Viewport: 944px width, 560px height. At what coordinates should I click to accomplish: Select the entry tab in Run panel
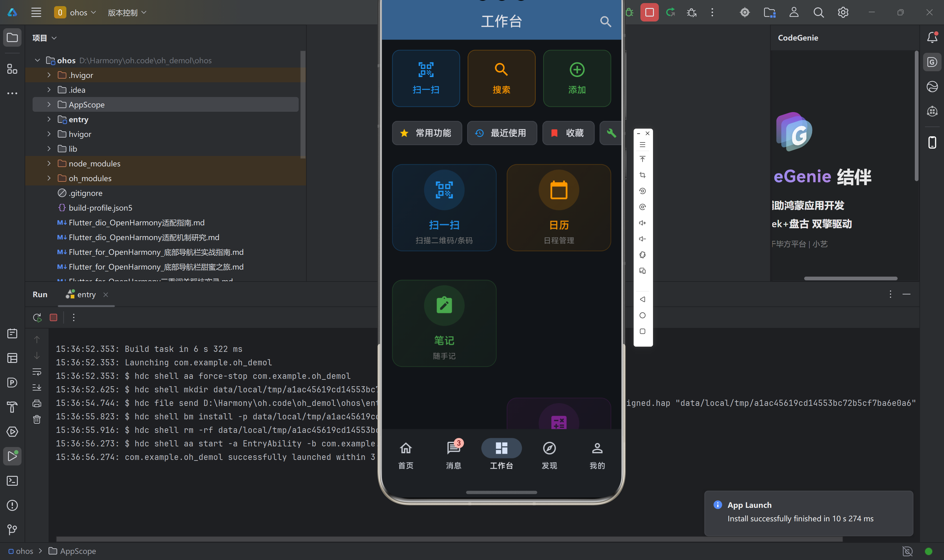pyautogui.click(x=86, y=295)
